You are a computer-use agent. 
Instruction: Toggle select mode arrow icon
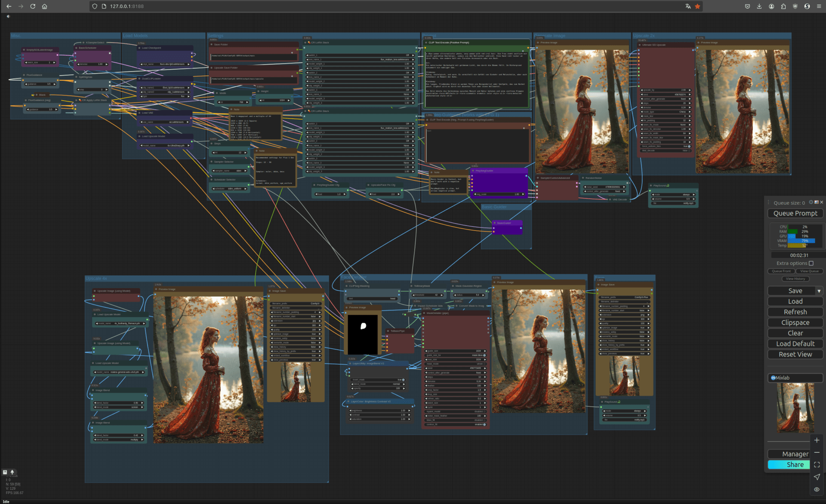click(x=817, y=477)
